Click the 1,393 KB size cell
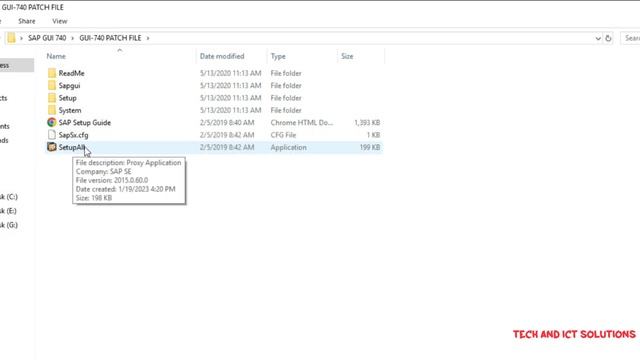Image resolution: width=640 pixels, height=360 pixels. (x=367, y=122)
